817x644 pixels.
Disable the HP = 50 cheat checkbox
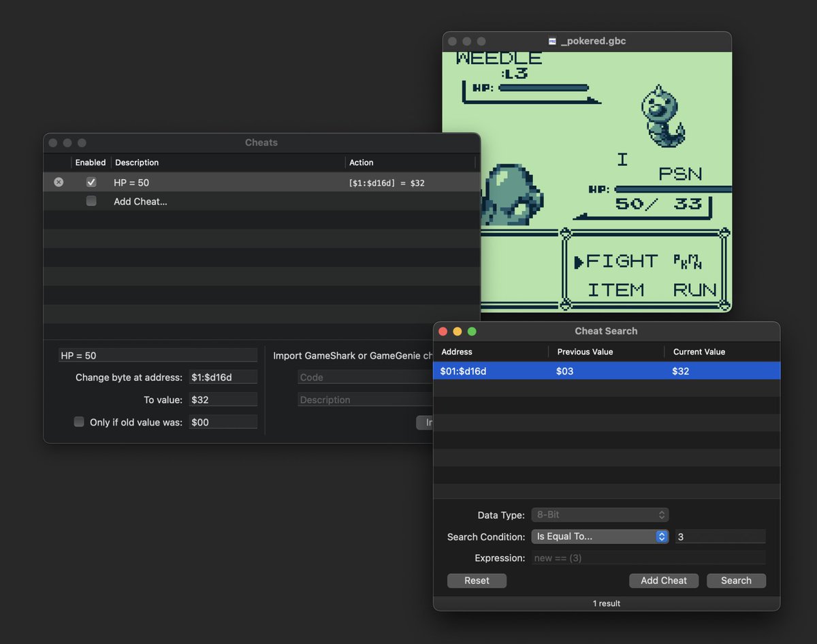point(91,182)
